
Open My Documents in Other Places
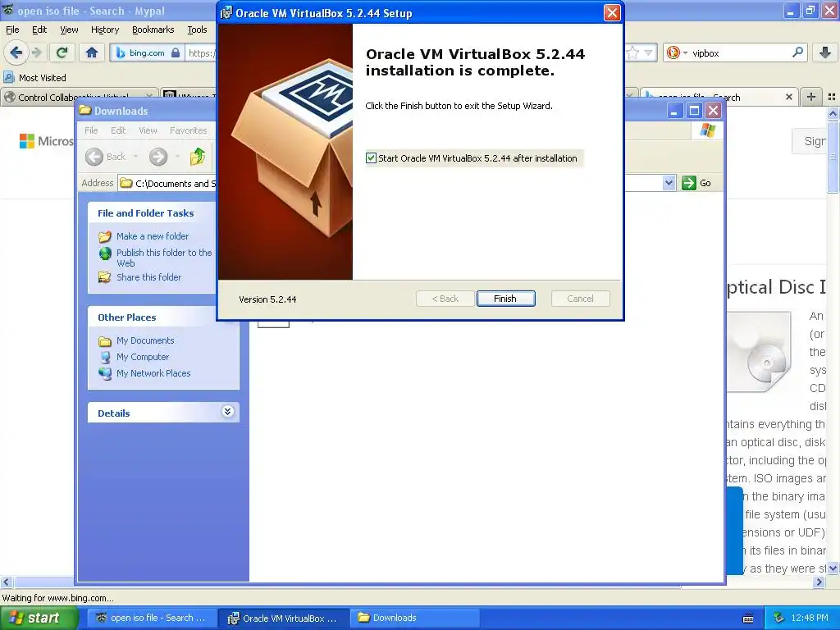[145, 340]
